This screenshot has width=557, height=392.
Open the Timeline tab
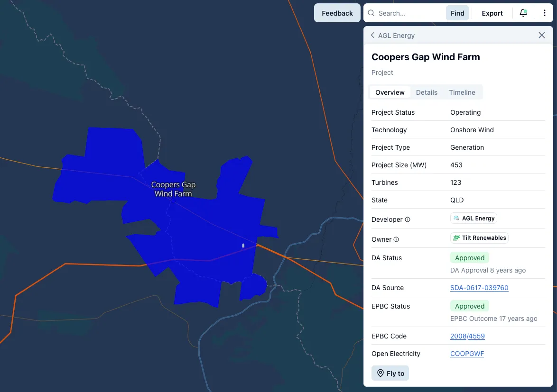tap(462, 92)
